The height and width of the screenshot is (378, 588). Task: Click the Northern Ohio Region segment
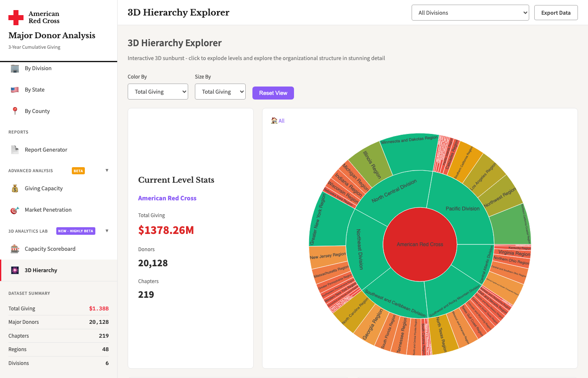pyautogui.click(x=511, y=260)
